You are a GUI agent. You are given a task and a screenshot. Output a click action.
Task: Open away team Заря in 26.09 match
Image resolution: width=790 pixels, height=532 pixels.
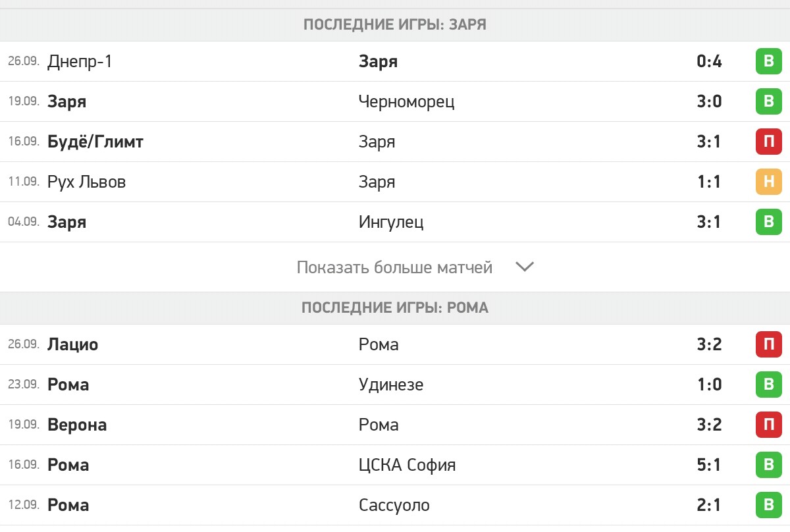click(x=378, y=62)
